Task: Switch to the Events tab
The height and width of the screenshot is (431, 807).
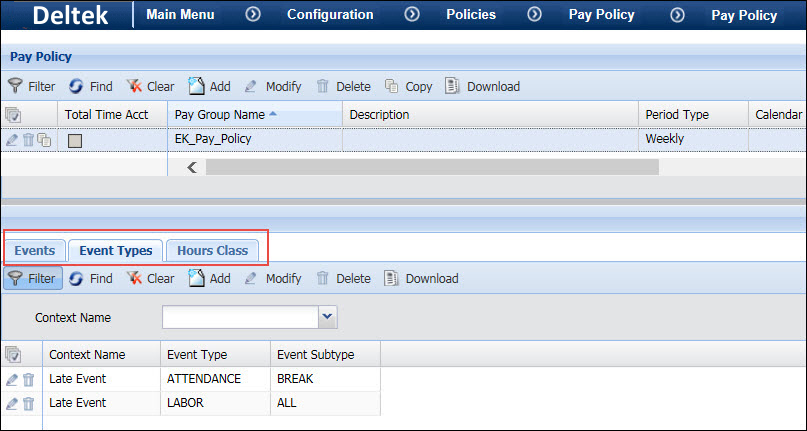Action: 35,250
